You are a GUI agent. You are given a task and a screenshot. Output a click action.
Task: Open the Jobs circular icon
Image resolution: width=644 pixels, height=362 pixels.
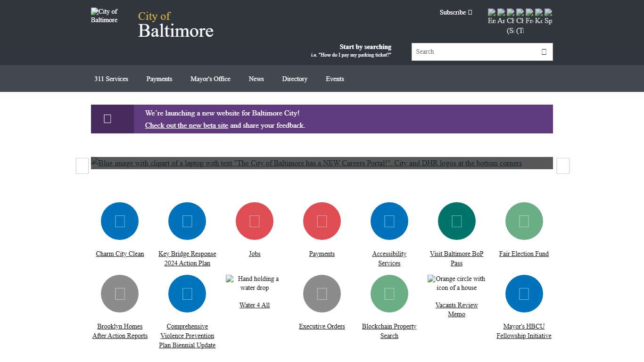click(x=255, y=221)
